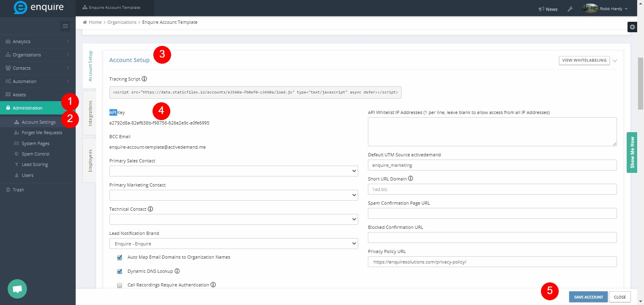The height and width of the screenshot is (305, 644).
Task: Click the Short URL Domain field
Action: [x=492, y=189]
